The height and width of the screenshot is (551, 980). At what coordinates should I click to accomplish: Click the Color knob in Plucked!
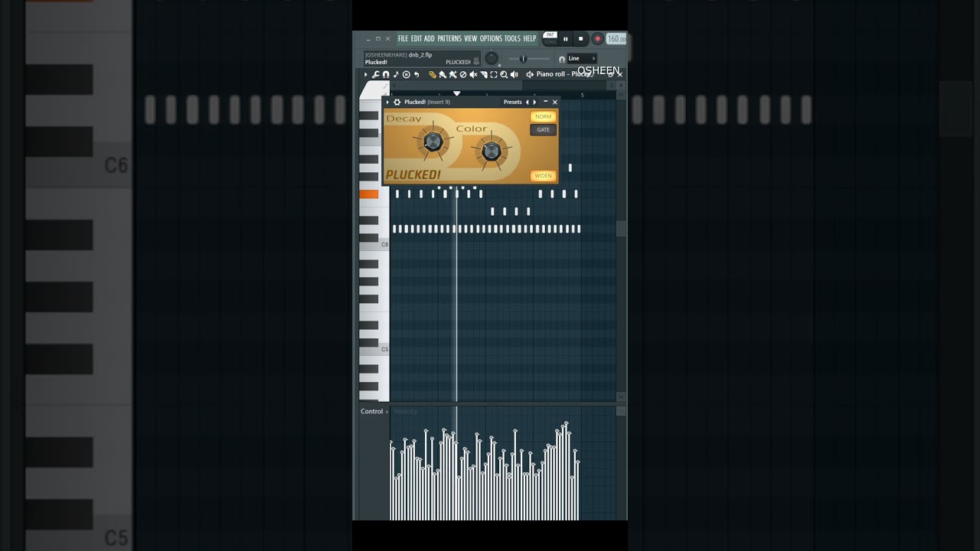(492, 152)
